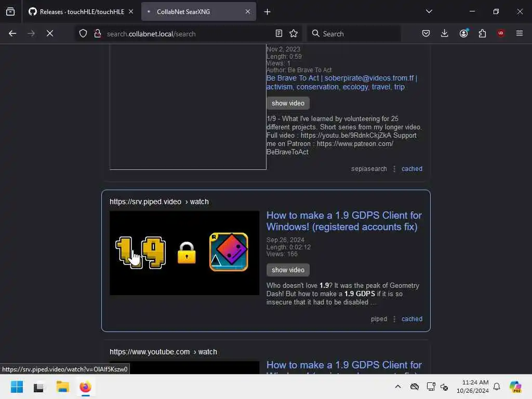
Task: Open the display/network tray icon
Action: [431, 387]
